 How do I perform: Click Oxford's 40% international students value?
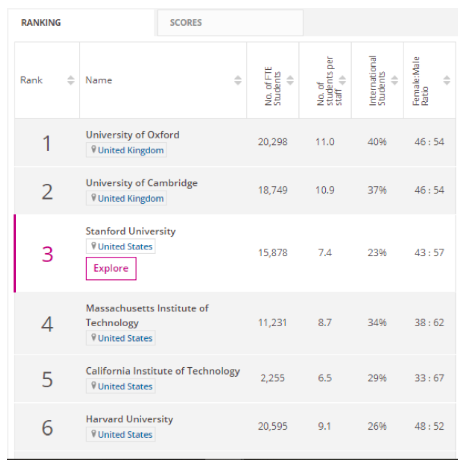click(377, 142)
